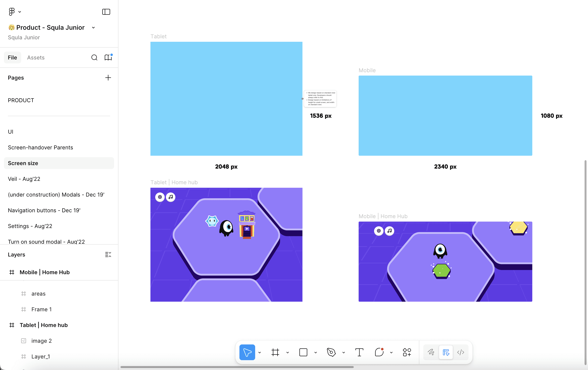This screenshot has width=588, height=370.
Task: Add a new page with the plus button
Action: click(x=108, y=78)
